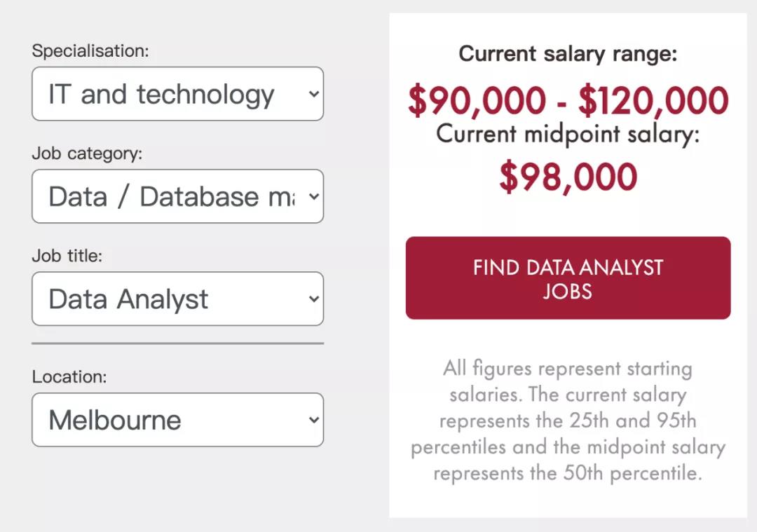Click the $90,000 - $120,000 salary range figure
This screenshot has height=532, width=757.
coord(568,101)
